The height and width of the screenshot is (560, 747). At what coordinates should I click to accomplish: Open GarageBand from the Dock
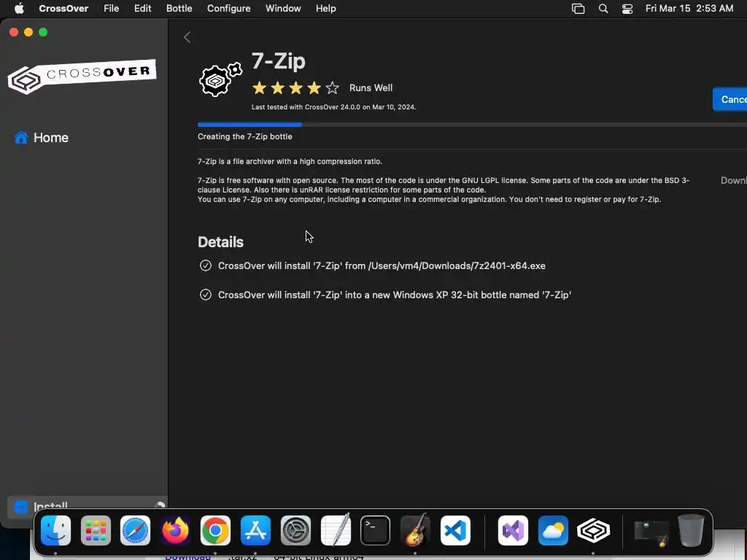[415, 530]
